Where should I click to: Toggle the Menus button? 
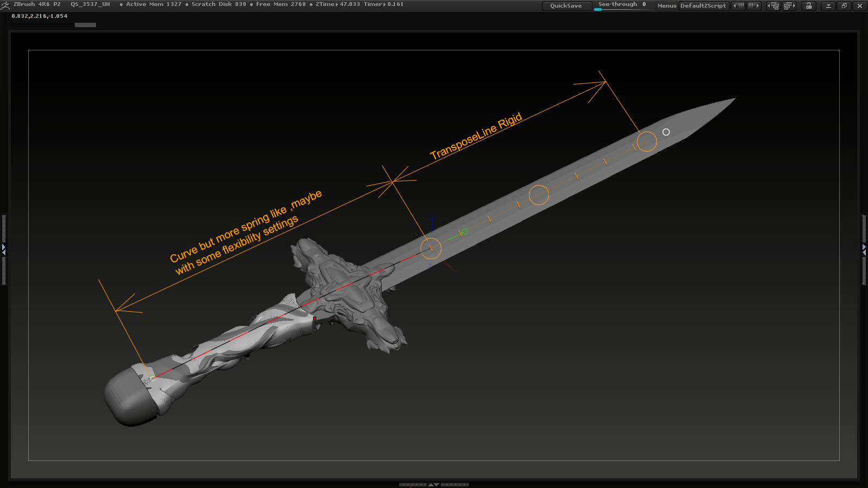click(x=667, y=6)
